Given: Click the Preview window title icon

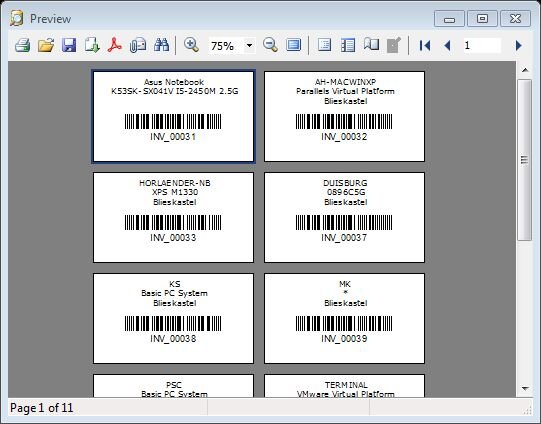Looking at the screenshot, I should point(17,18).
